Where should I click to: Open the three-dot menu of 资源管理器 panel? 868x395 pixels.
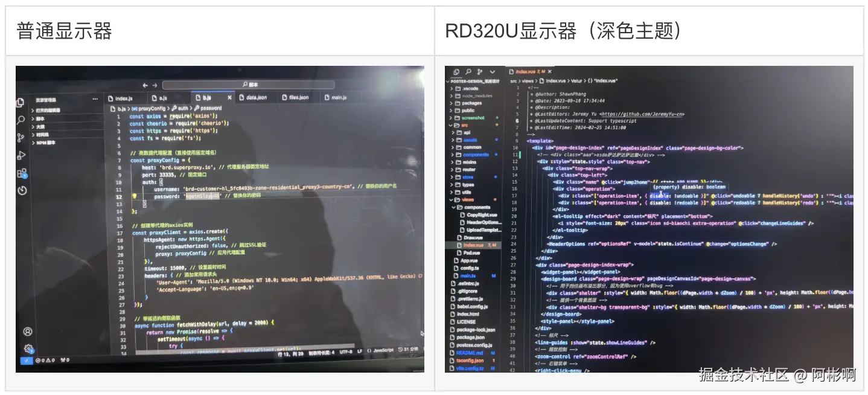pyautogui.click(x=95, y=99)
